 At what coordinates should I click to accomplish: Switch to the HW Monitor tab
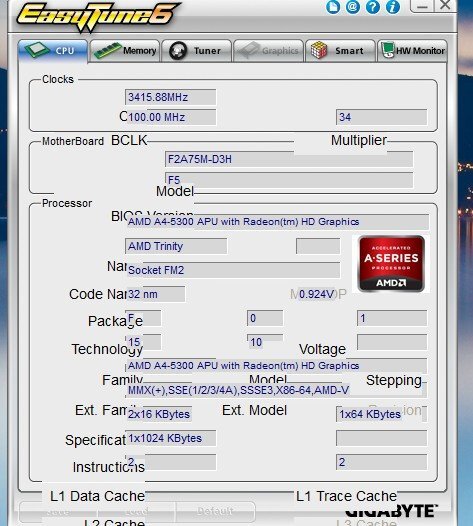(x=412, y=51)
